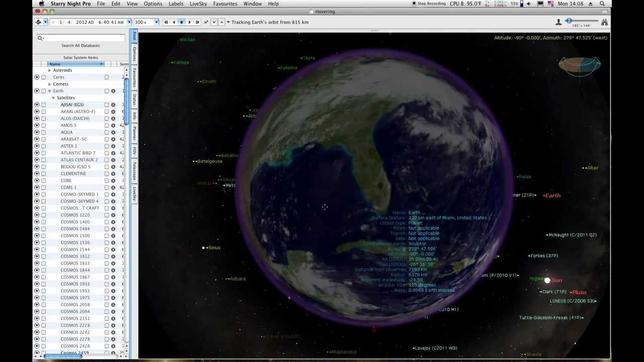This screenshot has width=644, height=362.
Task: Open the location dropdown triangle before Tracking Earth's orbit
Action: coord(228,22)
